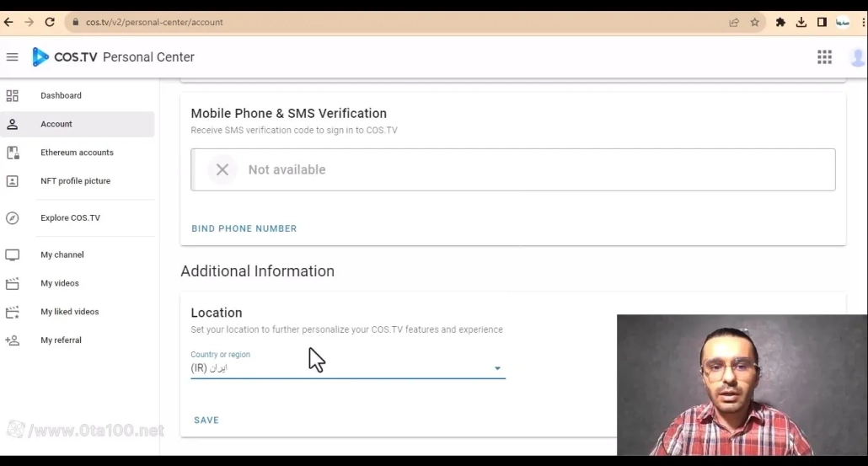The image size is (868, 466).
Task: Expand the Country or region dropdown arrow
Action: (x=497, y=368)
